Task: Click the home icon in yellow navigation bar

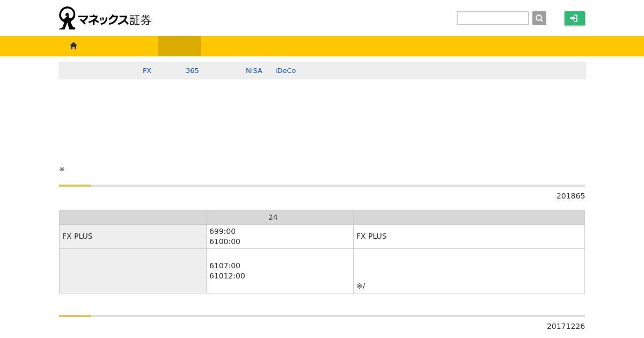Action: 74,46
